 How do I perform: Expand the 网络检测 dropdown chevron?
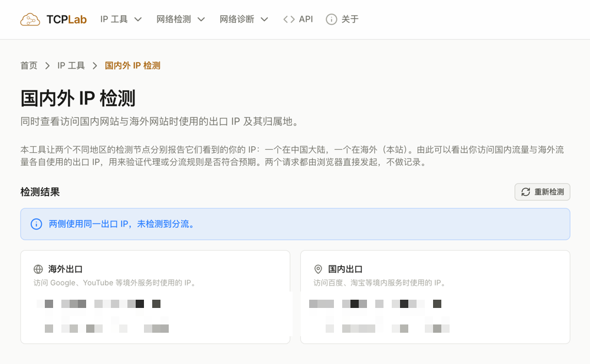click(x=201, y=19)
